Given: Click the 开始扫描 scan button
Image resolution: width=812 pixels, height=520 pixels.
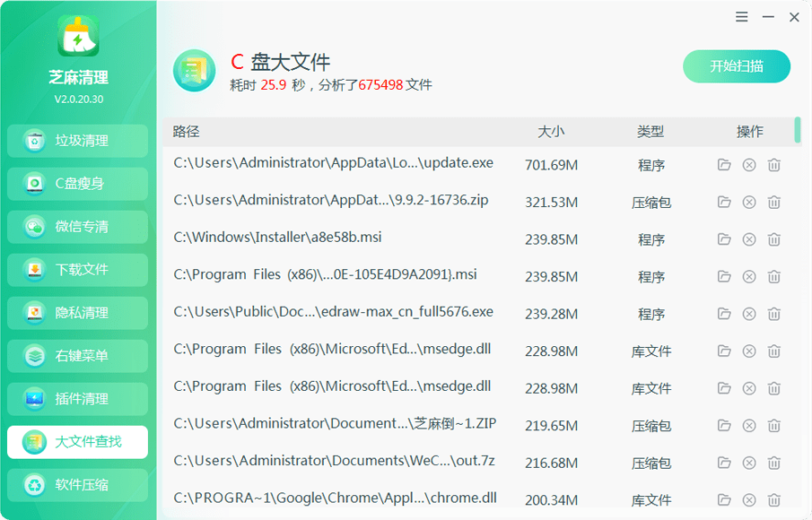Looking at the screenshot, I should tap(737, 66).
